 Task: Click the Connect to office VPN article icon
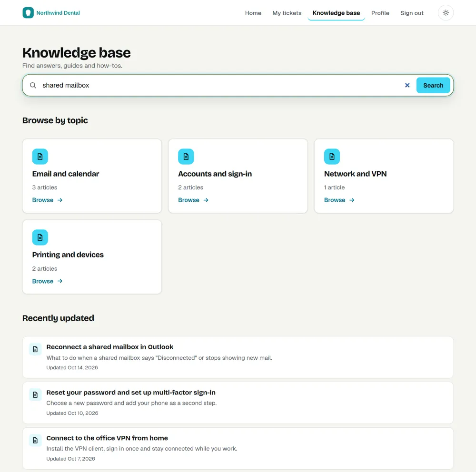(35, 440)
